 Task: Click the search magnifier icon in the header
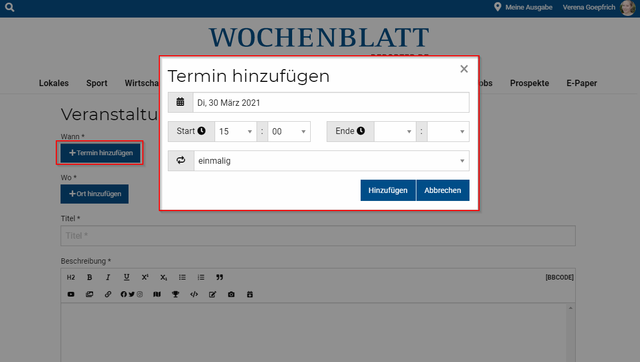coord(9,7)
